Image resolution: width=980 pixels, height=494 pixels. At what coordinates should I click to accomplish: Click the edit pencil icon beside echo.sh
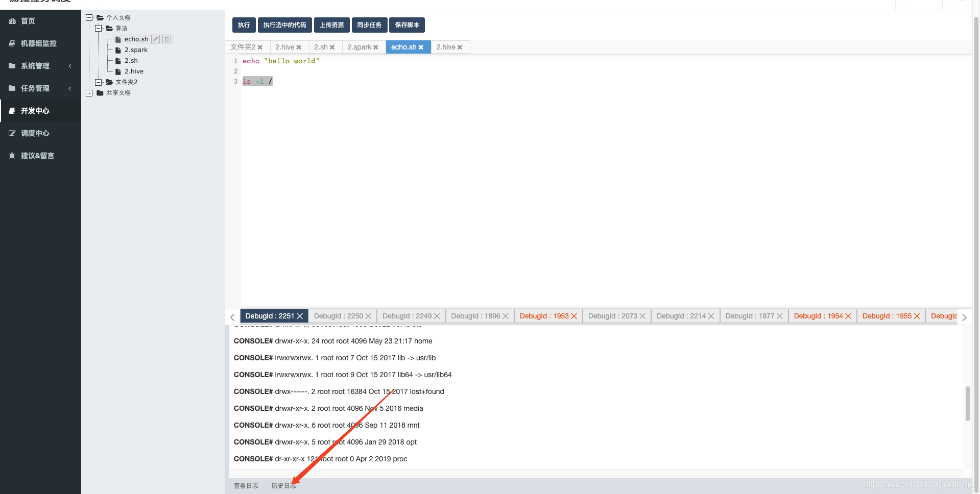point(155,39)
